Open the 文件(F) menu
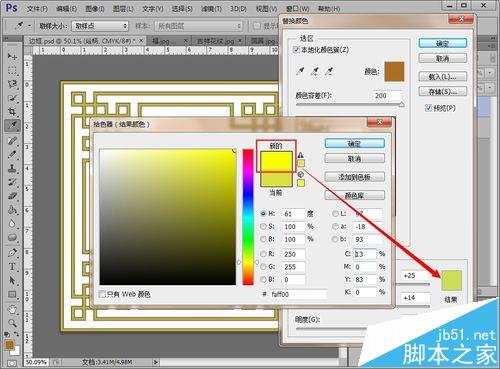This screenshot has width=500, height=369. pyautogui.click(x=37, y=9)
